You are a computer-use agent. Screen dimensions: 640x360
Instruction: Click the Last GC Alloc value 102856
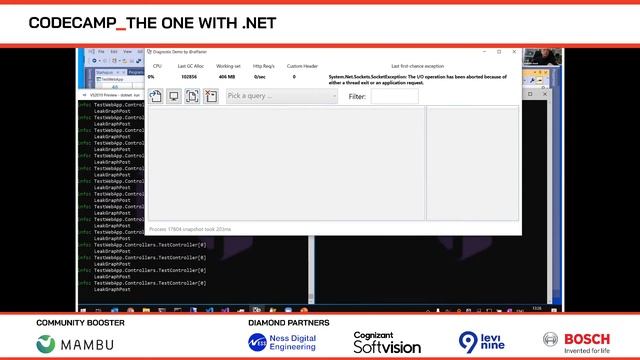pyautogui.click(x=189, y=77)
